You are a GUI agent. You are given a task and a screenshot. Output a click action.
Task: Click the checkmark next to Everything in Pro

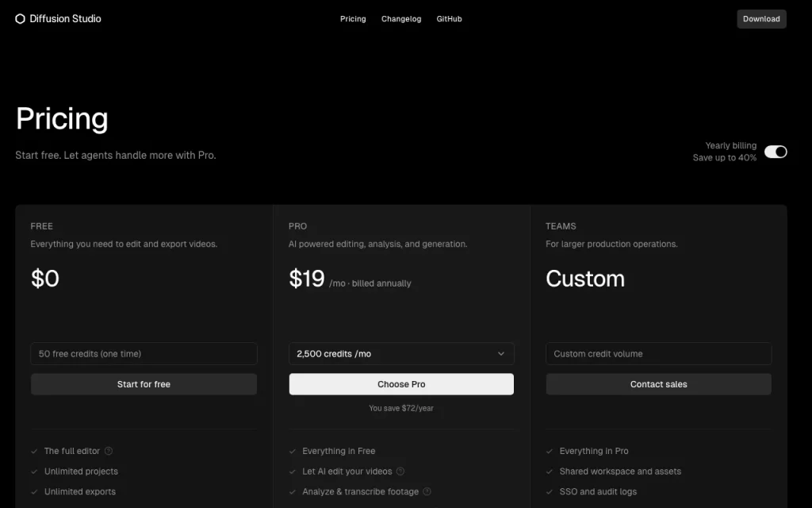550,451
